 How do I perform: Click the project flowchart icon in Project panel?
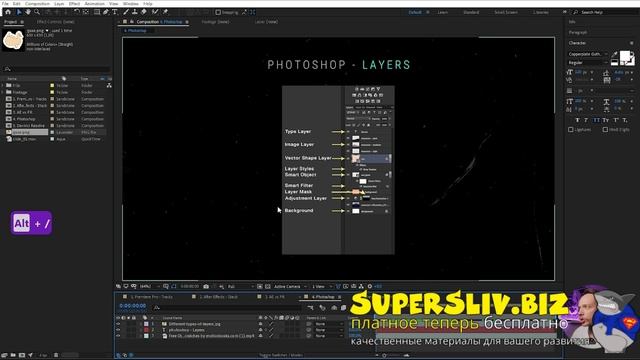[109, 85]
